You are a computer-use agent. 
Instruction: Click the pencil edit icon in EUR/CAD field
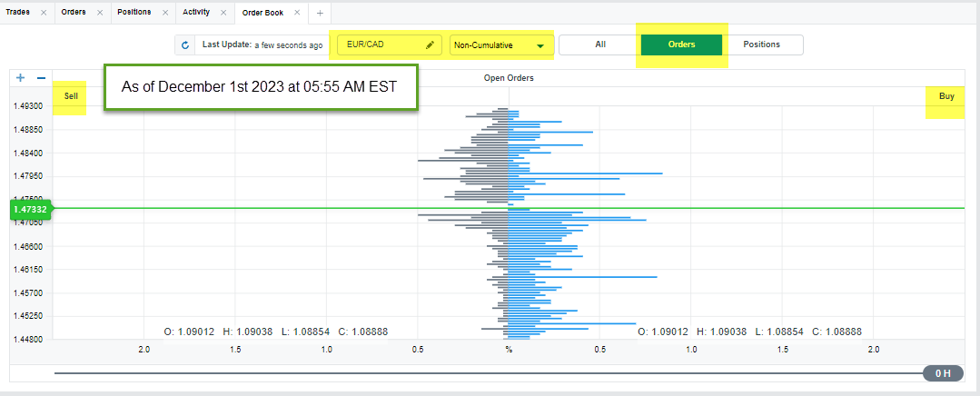[x=430, y=45]
